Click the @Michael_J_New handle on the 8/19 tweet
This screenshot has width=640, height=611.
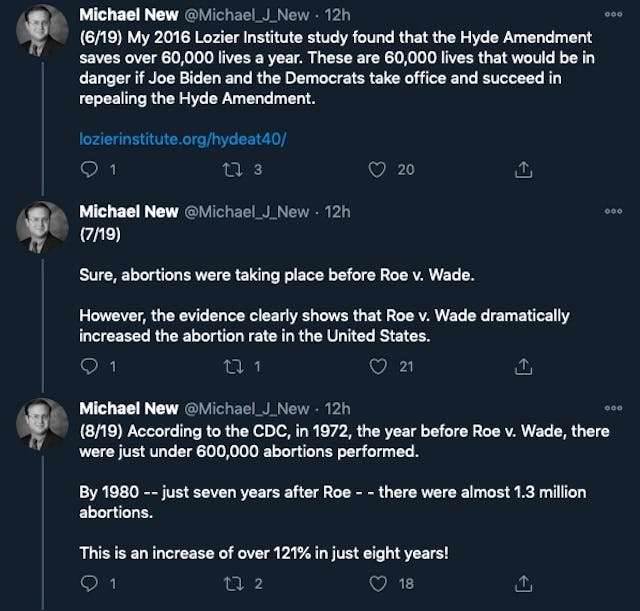tap(247, 409)
